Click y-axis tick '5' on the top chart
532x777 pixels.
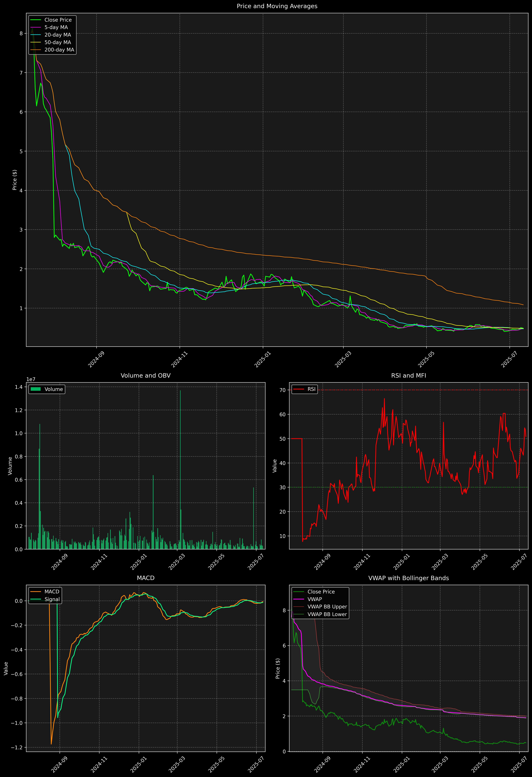point(21,151)
